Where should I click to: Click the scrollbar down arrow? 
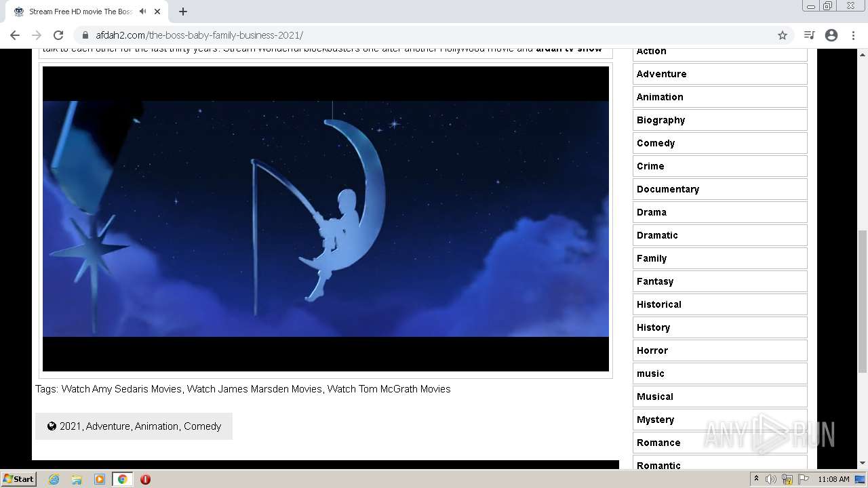(x=863, y=464)
